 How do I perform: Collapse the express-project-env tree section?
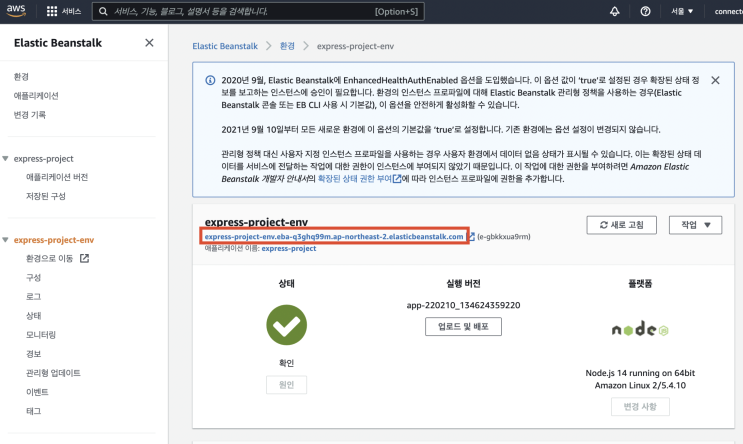tap(6, 240)
